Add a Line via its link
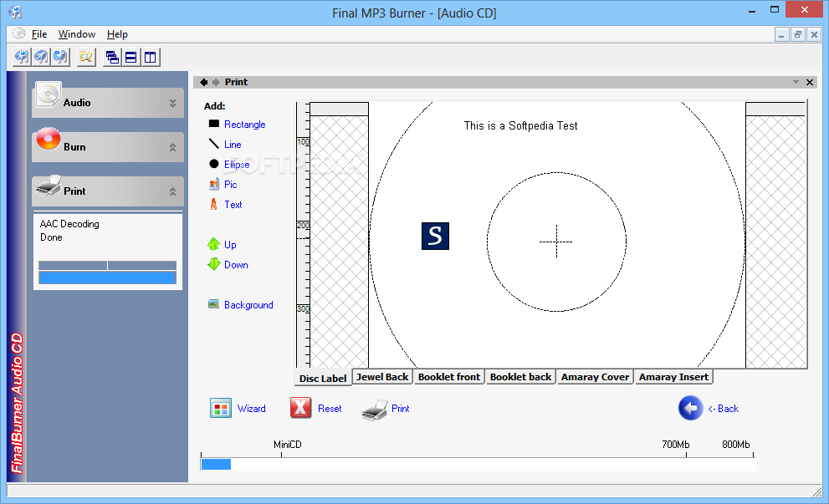This screenshot has height=504, width=829. pos(233,145)
